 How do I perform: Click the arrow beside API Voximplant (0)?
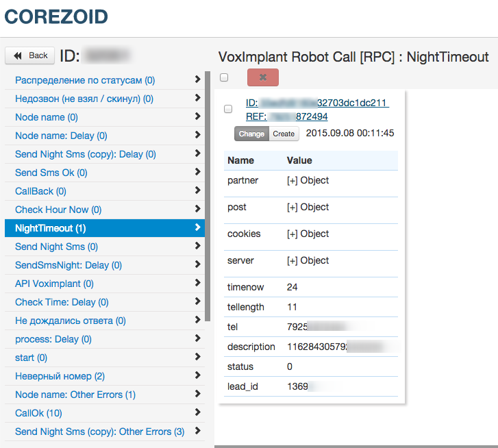coord(197,284)
